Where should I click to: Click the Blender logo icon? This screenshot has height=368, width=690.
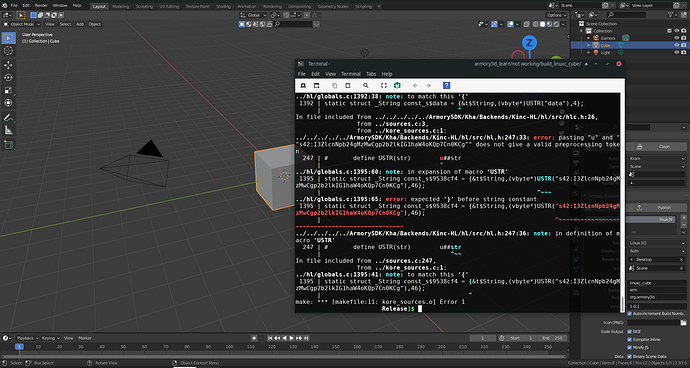pos(4,6)
